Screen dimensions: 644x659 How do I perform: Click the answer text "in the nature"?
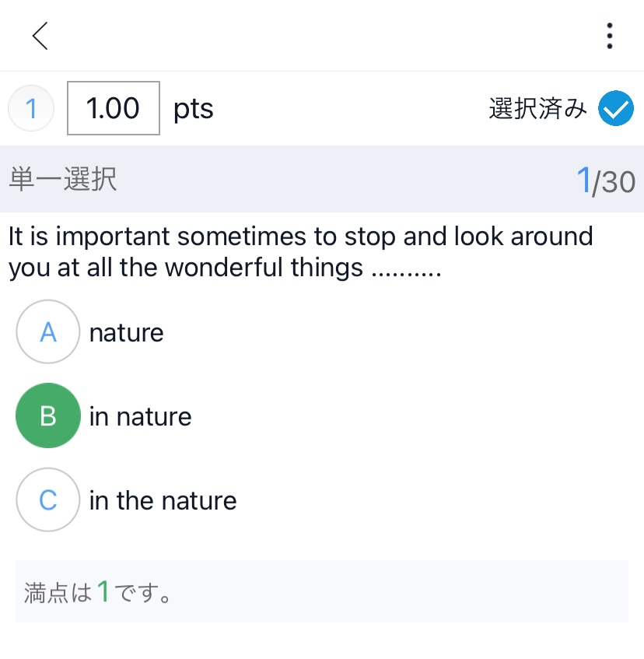(163, 501)
